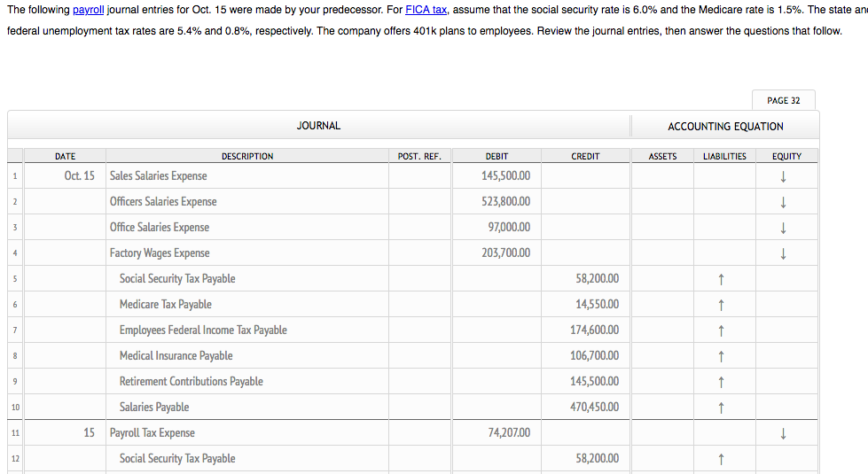Click the 174,600.00 credit amount
Viewport: 868px width, 474px height.
tap(595, 330)
